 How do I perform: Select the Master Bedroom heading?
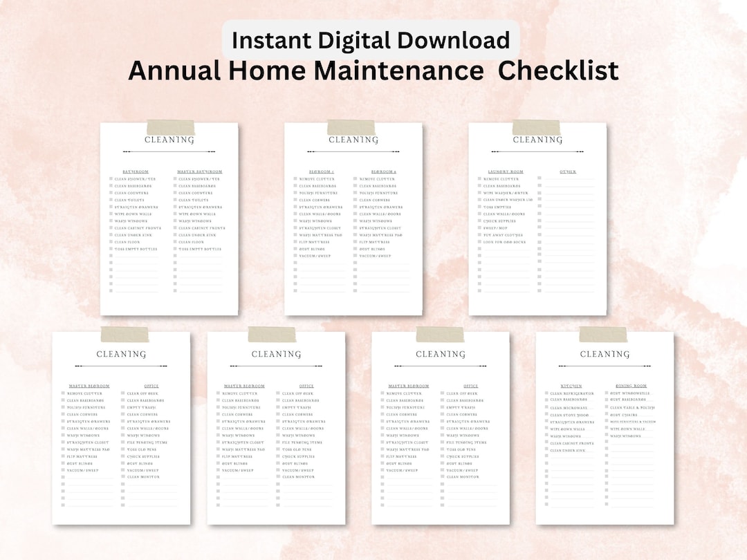point(89,386)
